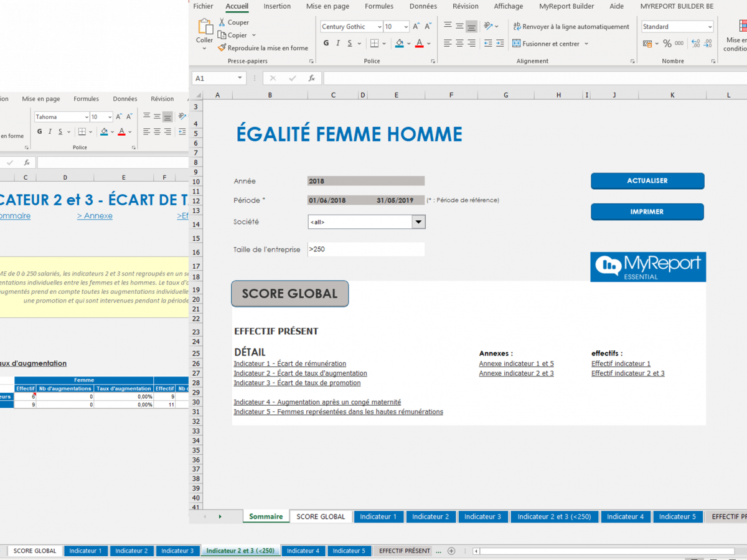Screen dimensions: 747x560
Task: Increase font size in Century Gothic window
Action: click(x=416, y=27)
